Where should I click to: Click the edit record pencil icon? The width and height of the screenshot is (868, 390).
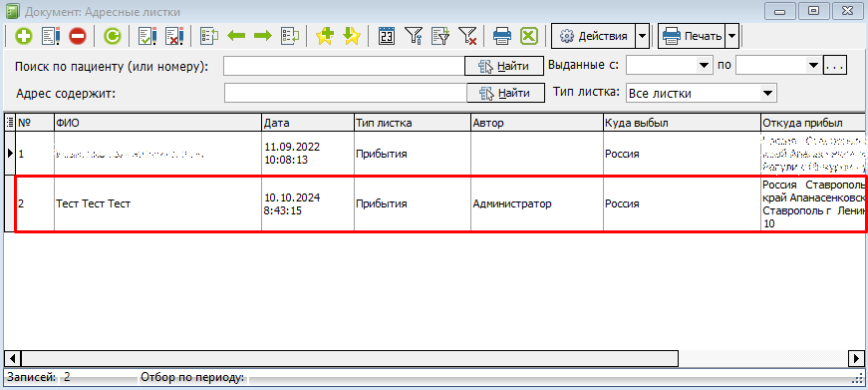tap(51, 37)
